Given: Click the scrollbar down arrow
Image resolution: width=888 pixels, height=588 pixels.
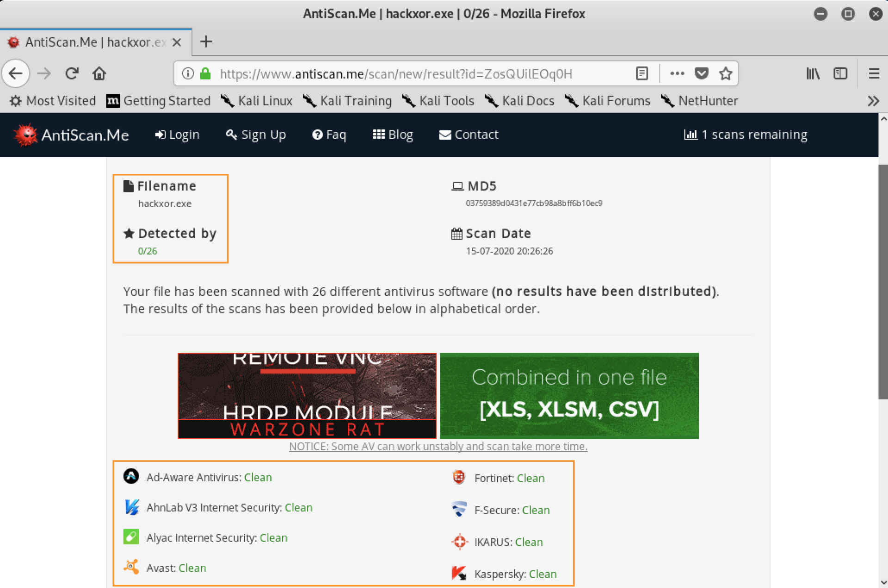Looking at the screenshot, I should coord(883,582).
